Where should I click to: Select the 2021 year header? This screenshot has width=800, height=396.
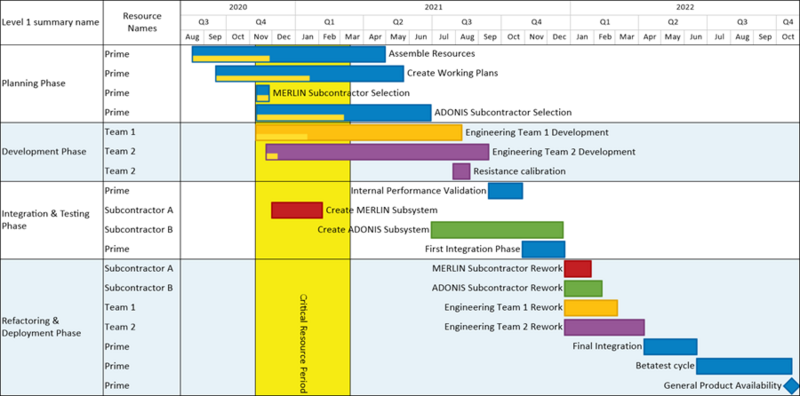pos(433,8)
